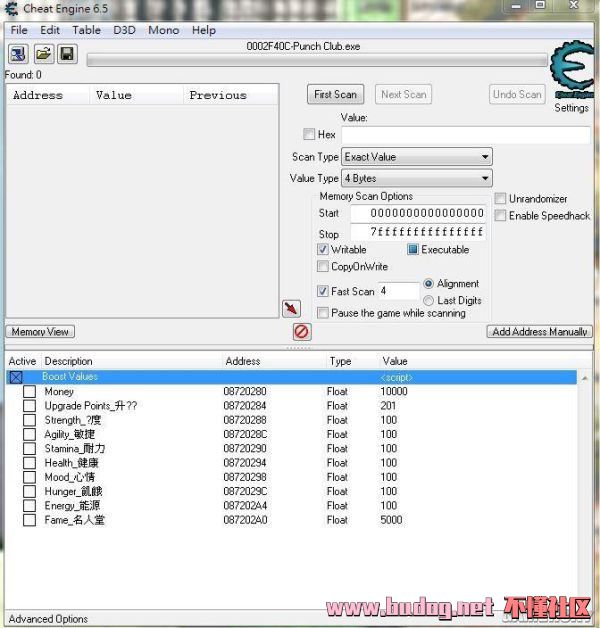Enable the CopyOnWrite checkbox
600x628 pixels.
pos(322,266)
